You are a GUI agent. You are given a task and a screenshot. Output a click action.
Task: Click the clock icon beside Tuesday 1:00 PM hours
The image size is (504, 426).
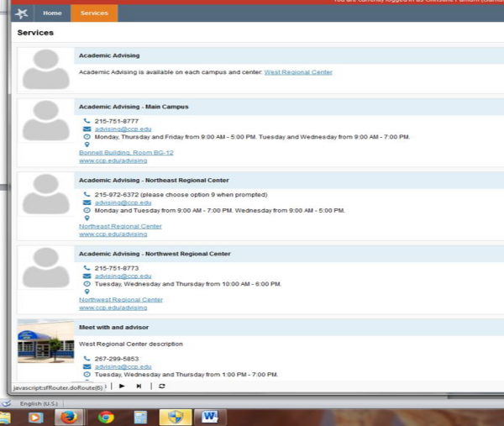pyautogui.click(x=87, y=375)
